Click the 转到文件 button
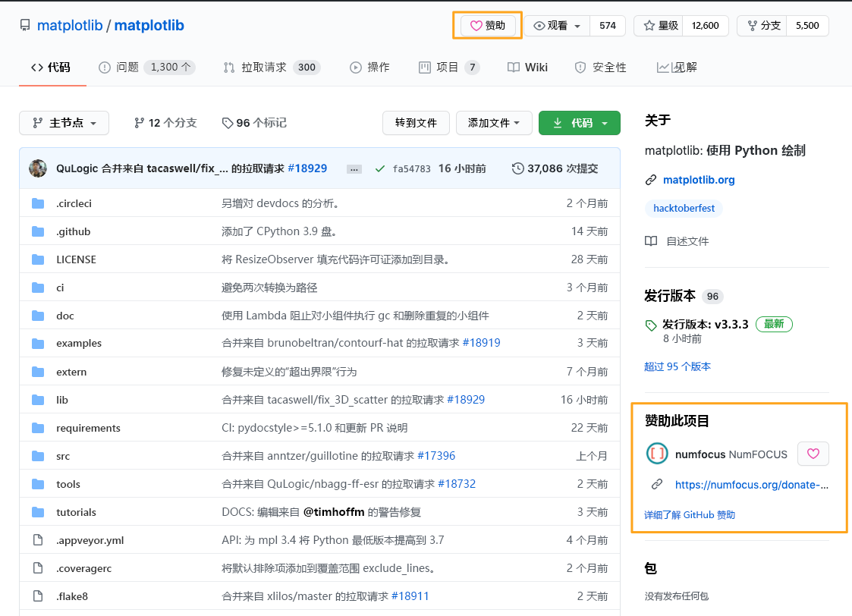852x616 pixels. tap(416, 122)
